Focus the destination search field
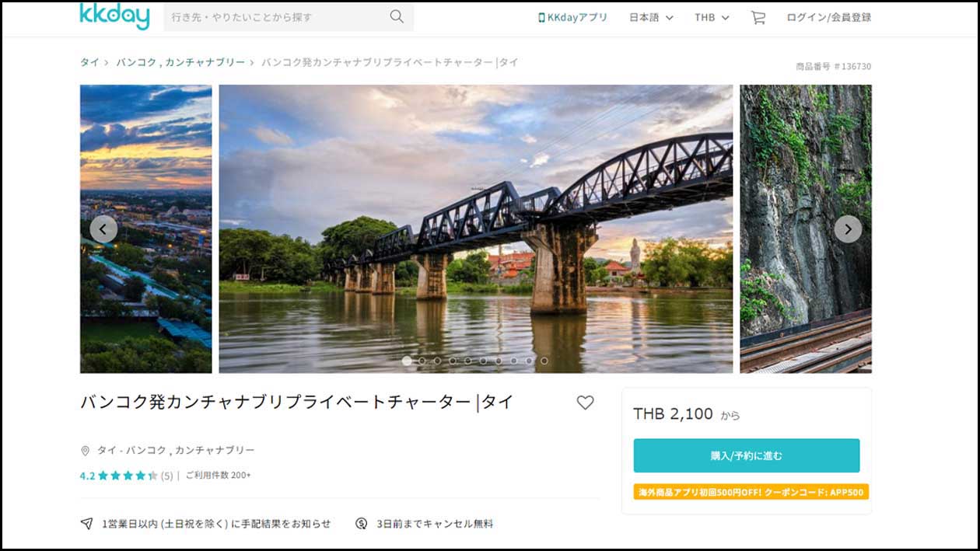The height and width of the screenshot is (551, 980). click(289, 16)
